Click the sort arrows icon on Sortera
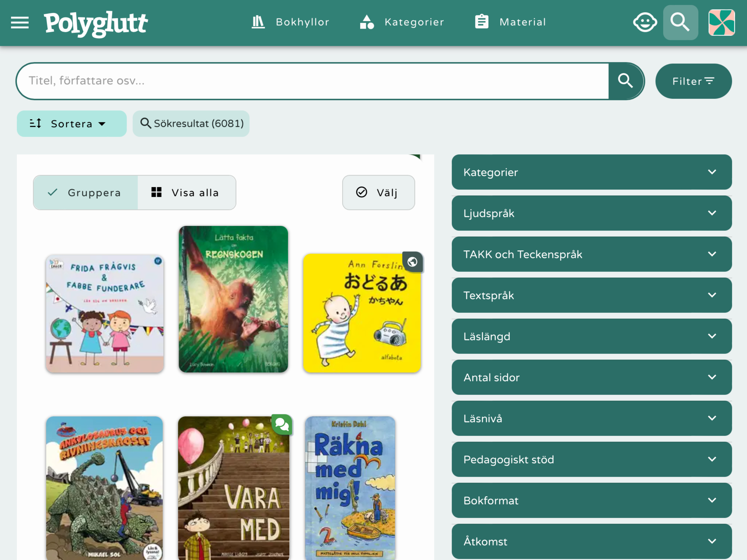This screenshot has width=747, height=560. [x=36, y=124]
